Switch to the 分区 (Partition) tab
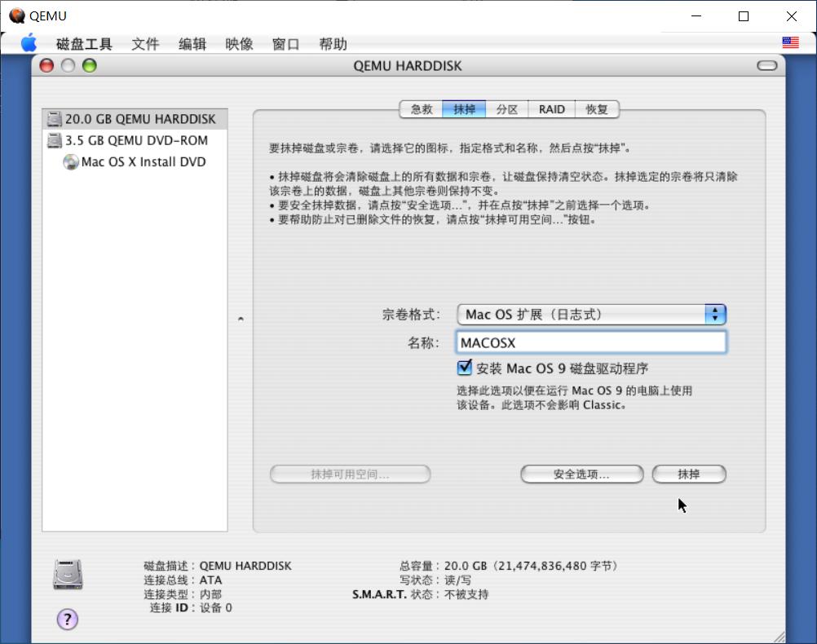Viewport: 817px width, 644px height. pos(507,109)
